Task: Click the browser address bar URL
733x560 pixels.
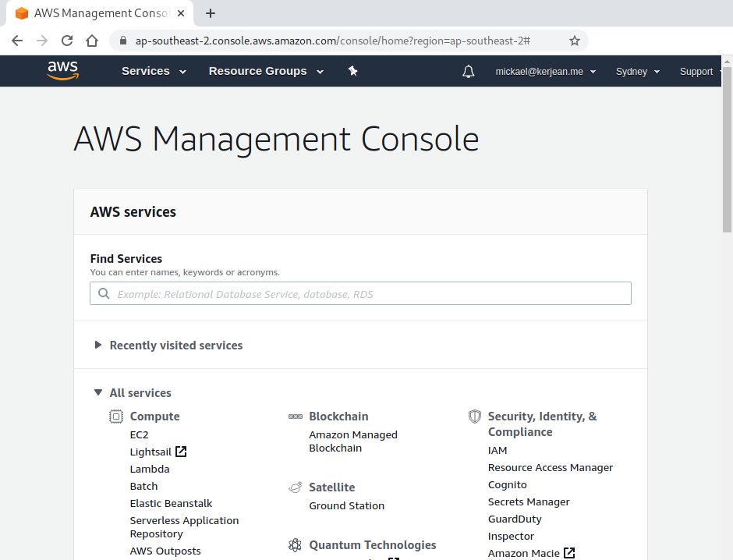Action: click(x=333, y=41)
